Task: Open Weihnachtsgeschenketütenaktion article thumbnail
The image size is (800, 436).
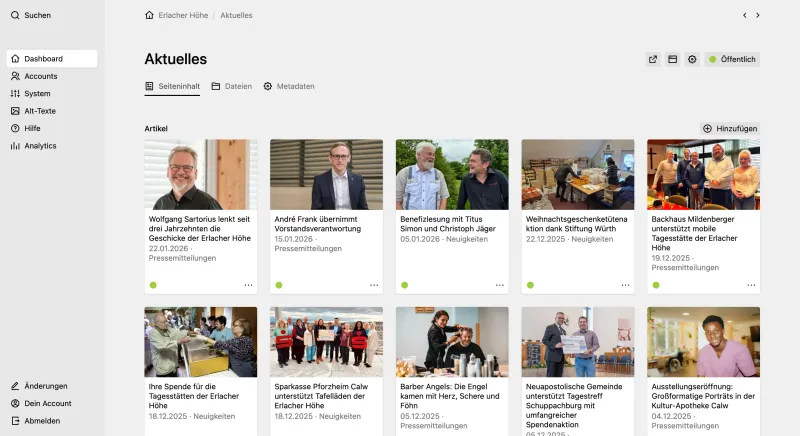Action: pyautogui.click(x=578, y=174)
